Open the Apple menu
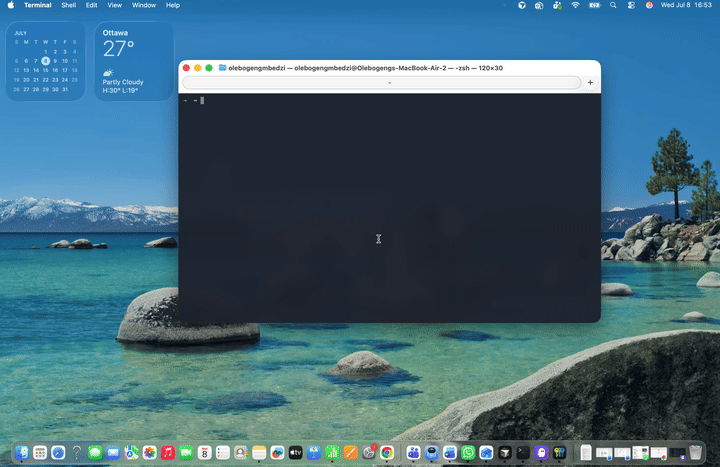Image resolution: width=720 pixels, height=467 pixels. coord(11,5)
